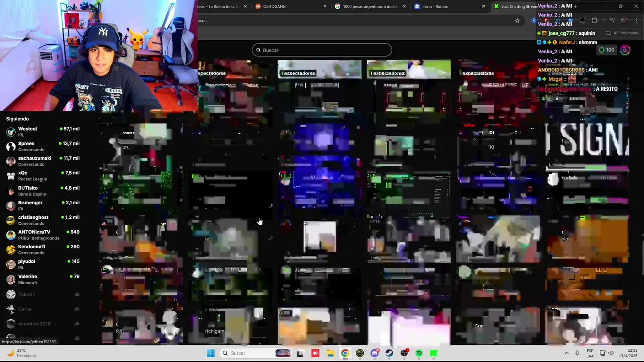Open Windows Start menu
Image resolution: width=644 pixels, height=362 pixels.
[x=211, y=353]
